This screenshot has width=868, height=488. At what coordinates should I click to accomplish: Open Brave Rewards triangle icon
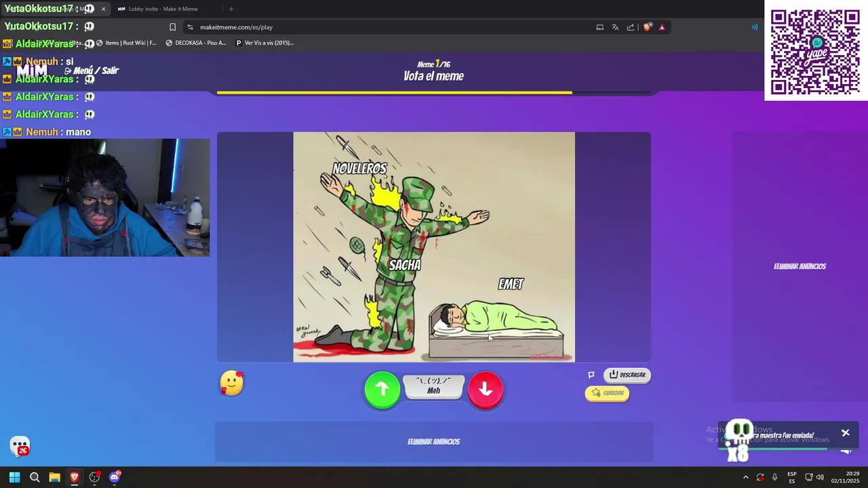[662, 27]
